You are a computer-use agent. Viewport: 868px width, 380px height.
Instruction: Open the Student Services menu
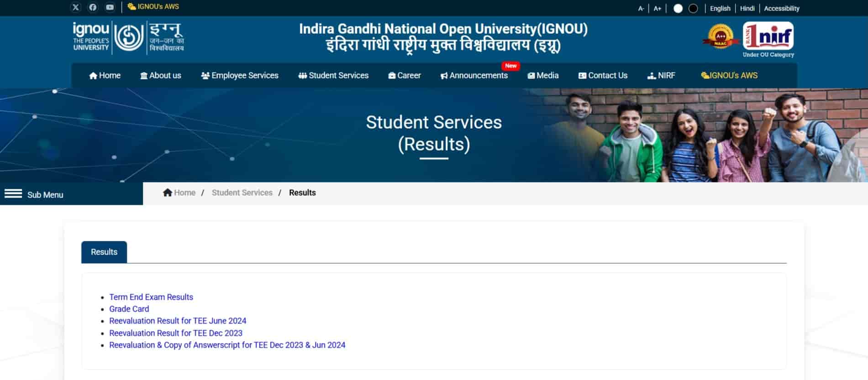(x=333, y=75)
